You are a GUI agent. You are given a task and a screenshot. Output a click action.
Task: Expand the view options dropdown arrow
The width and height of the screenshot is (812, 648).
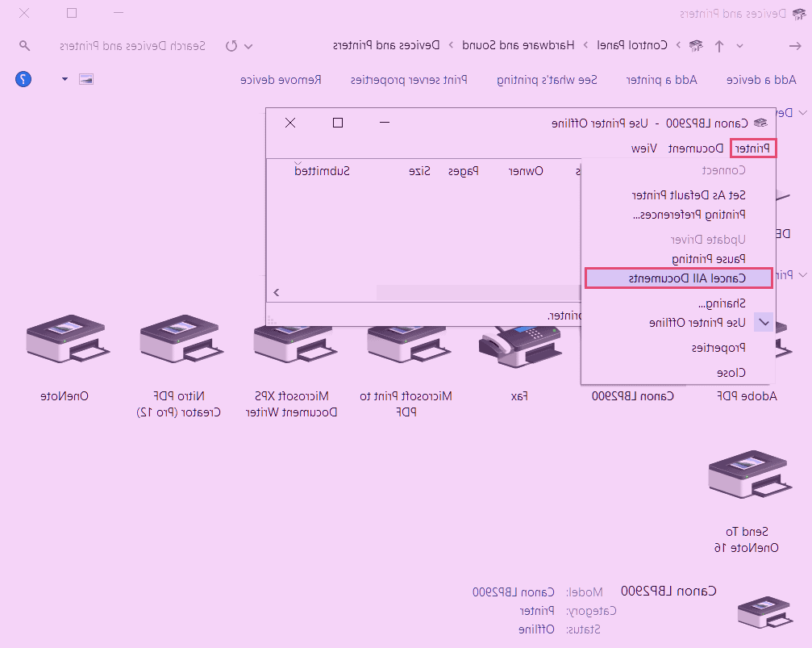coord(65,79)
